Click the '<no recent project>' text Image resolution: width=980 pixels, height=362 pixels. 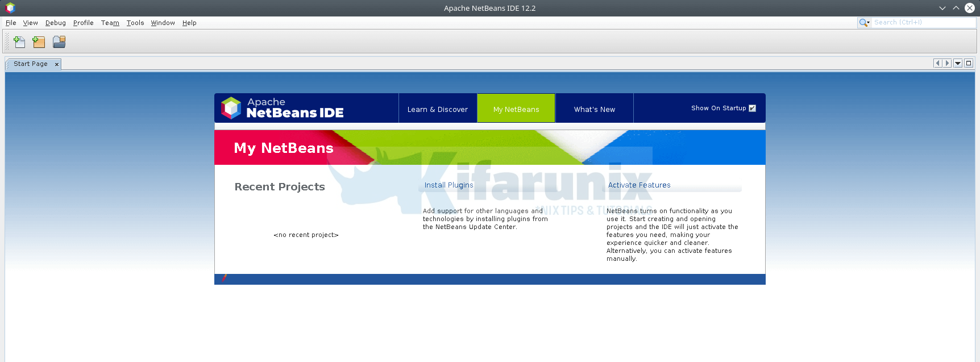(306, 235)
